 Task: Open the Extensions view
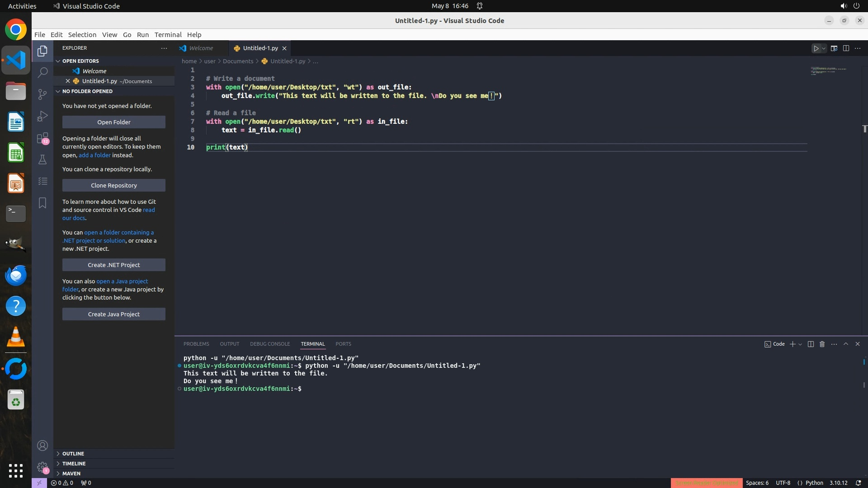click(x=42, y=138)
